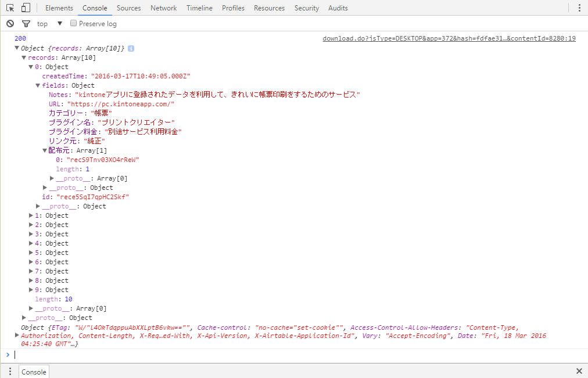Switch to the Network panel
Image resolution: width=588 pixels, height=378 pixels.
coord(163,8)
